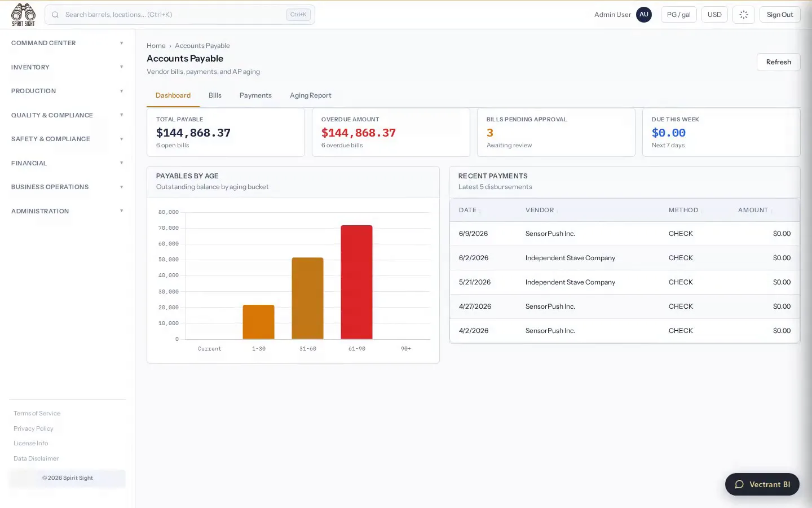Click the 90+ axis label
Image resolution: width=812 pixels, height=508 pixels.
[x=406, y=349]
